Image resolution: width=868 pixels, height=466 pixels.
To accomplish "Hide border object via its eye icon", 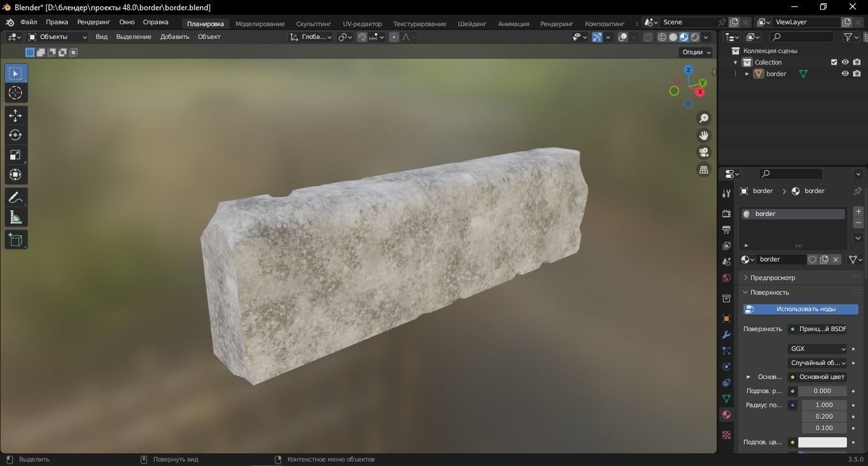I will click(845, 74).
